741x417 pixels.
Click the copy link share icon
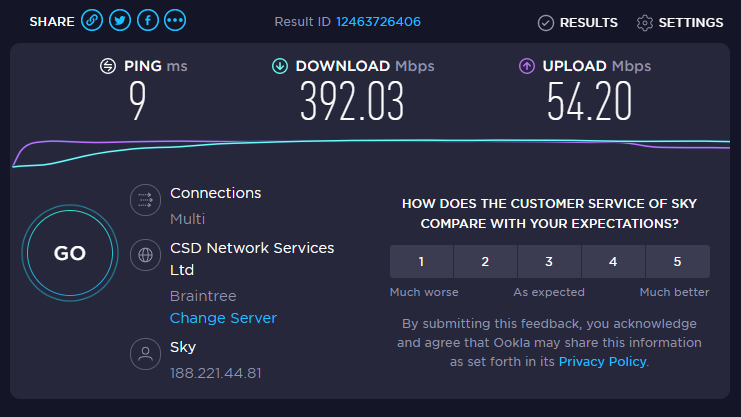(x=92, y=20)
